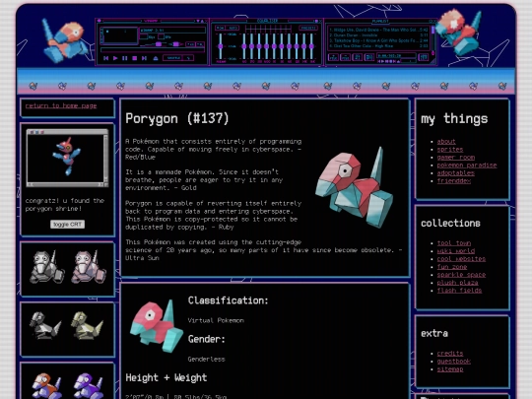Pause the music in the Winamp player
Viewport: 532px width, 399px height.
[x=124, y=58]
